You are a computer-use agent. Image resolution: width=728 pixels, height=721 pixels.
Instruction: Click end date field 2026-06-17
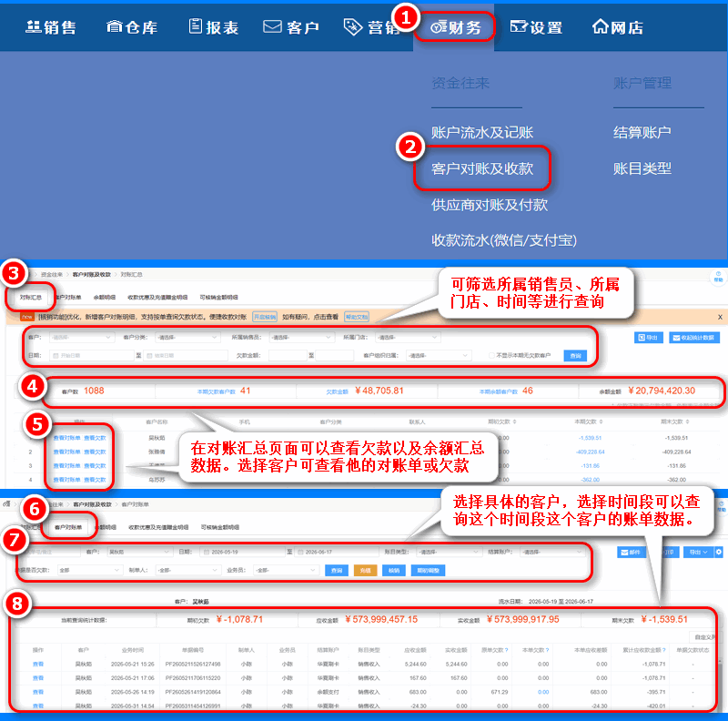click(x=336, y=552)
